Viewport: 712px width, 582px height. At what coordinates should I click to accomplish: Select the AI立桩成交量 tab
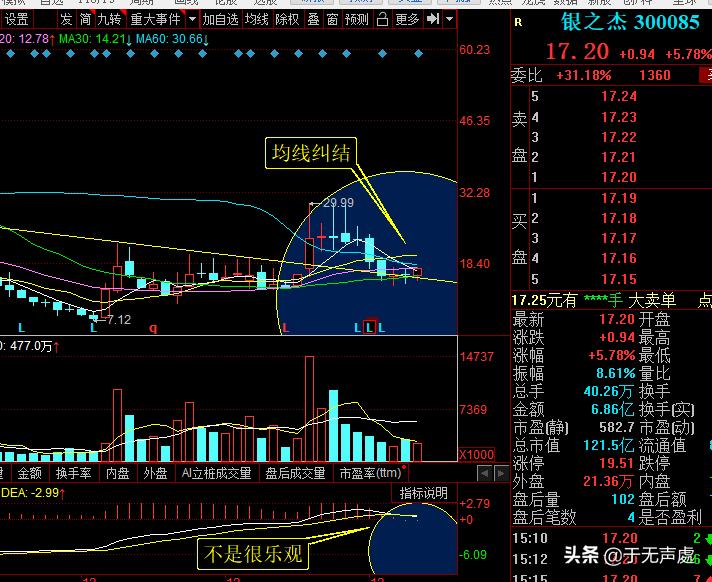(x=217, y=473)
